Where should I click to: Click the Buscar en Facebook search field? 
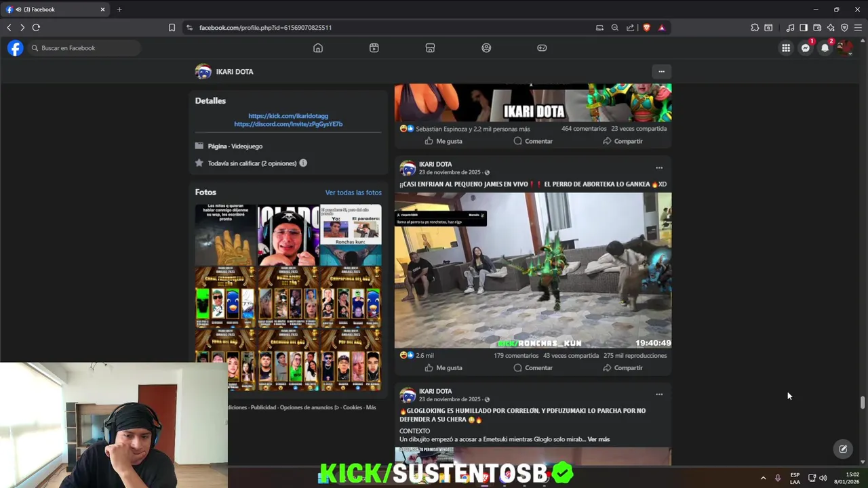(x=84, y=48)
